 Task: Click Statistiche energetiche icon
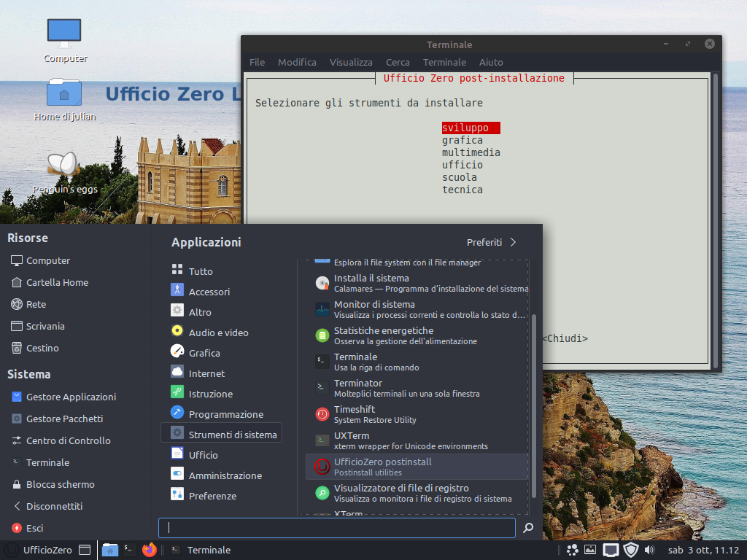point(322,335)
